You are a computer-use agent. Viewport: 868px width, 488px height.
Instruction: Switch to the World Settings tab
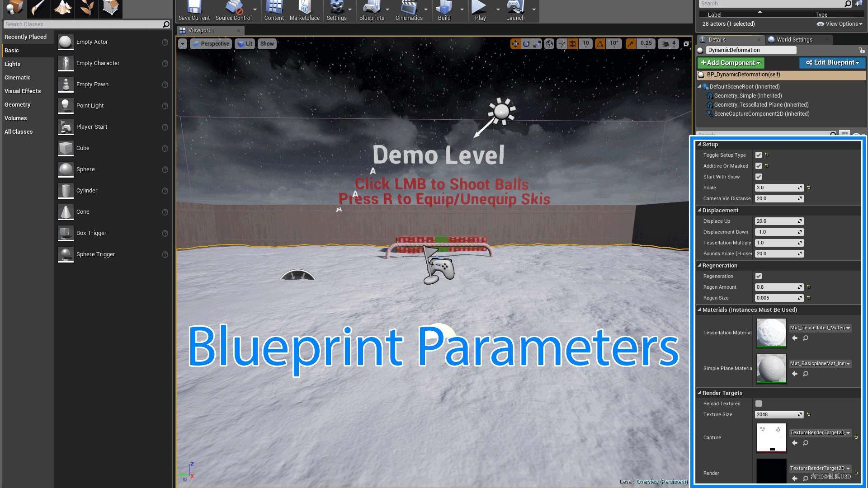click(794, 40)
